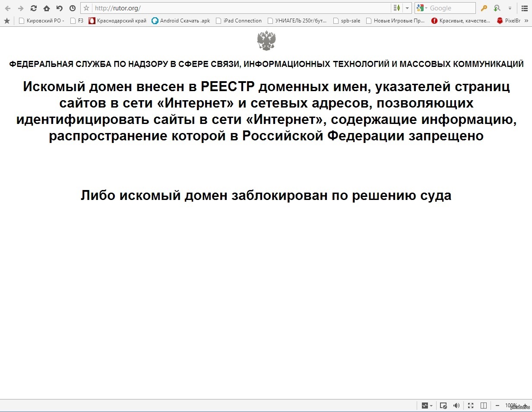Open the iPad Connection bookmark
This screenshot has width=532, height=412.
pos(238,21)
